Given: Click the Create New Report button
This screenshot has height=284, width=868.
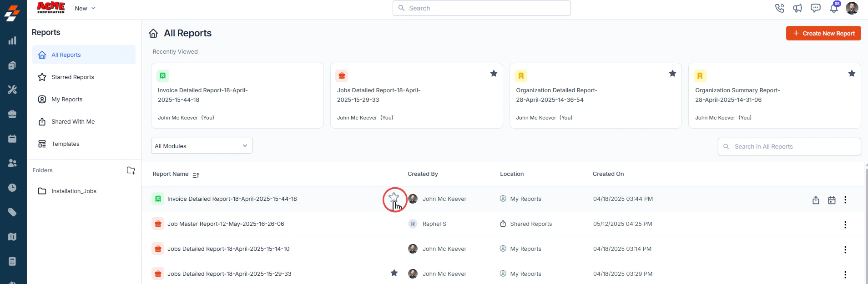Looking at the screenshot, I should tap(823, 33).
